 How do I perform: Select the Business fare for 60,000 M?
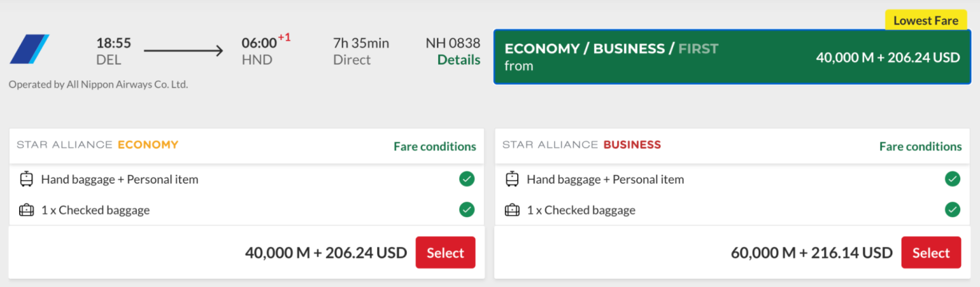[x=930, y=253]
